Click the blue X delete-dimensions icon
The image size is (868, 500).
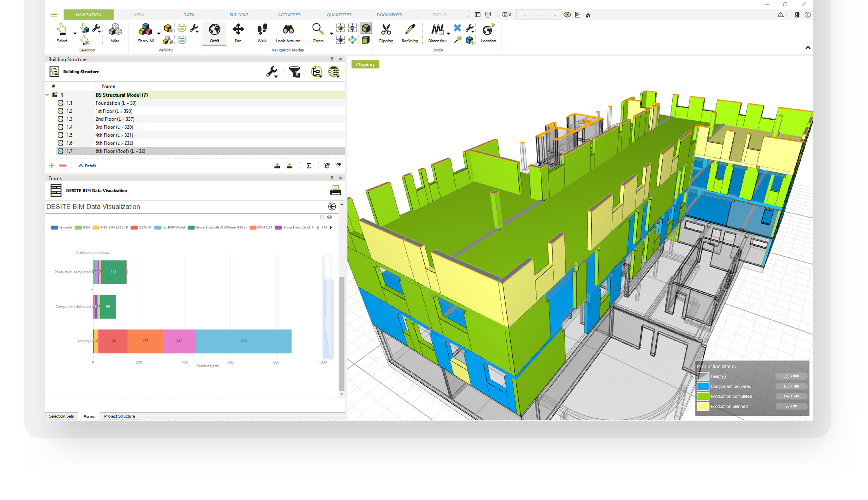(x=457, y=28)
